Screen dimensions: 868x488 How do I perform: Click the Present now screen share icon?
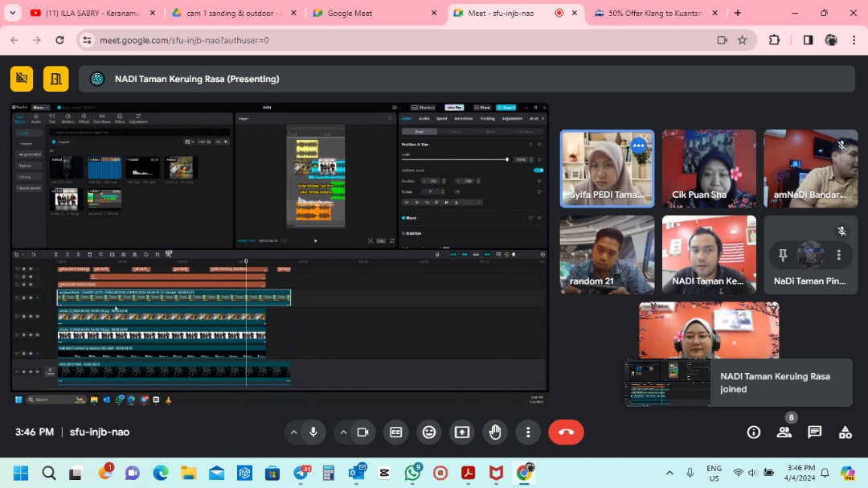pos(462,432)
